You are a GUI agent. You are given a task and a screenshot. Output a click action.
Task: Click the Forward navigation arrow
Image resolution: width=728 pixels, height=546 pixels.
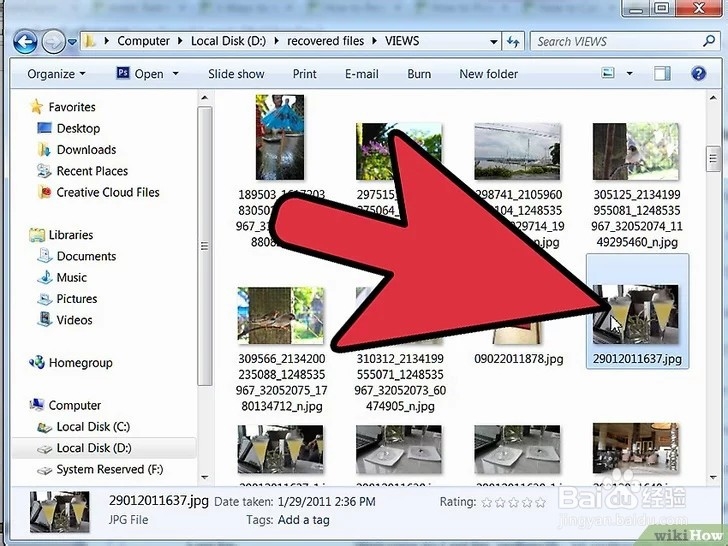[x=53, y=42]
